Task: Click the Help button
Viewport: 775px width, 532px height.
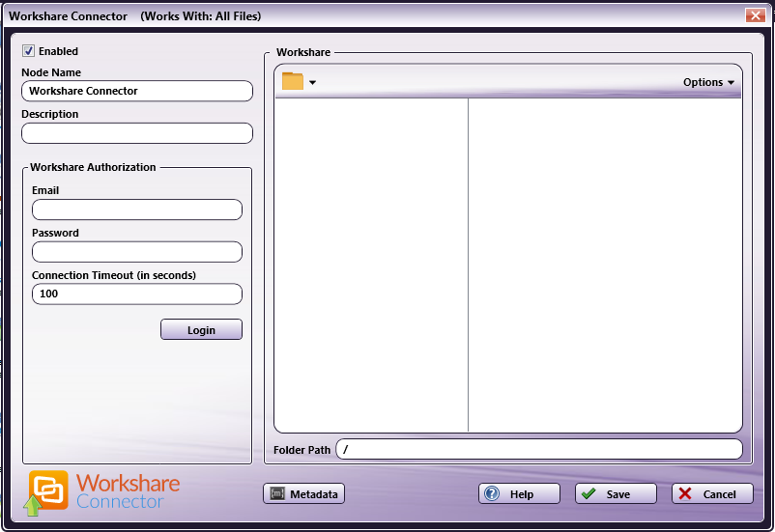Action: (519, 493)
